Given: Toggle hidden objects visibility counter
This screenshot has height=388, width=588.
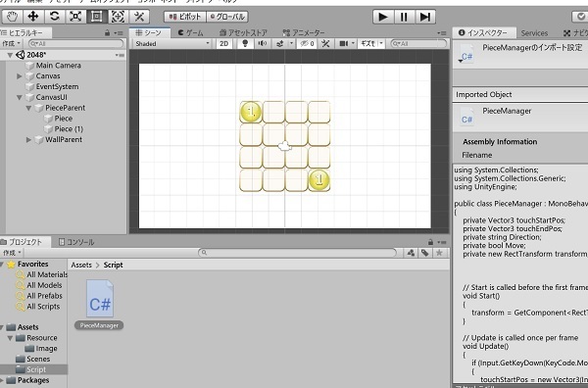Looking at the screenshot, I should [x=307, y=44].
